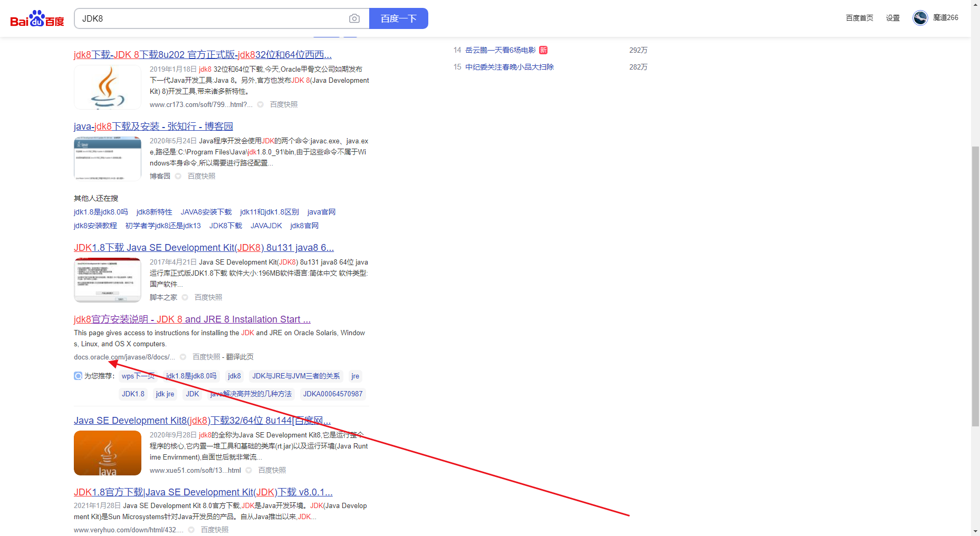This screenshot has width=980, height=536.
Task: Search related query JAVA8安装下载
Action: pos(206,212)
